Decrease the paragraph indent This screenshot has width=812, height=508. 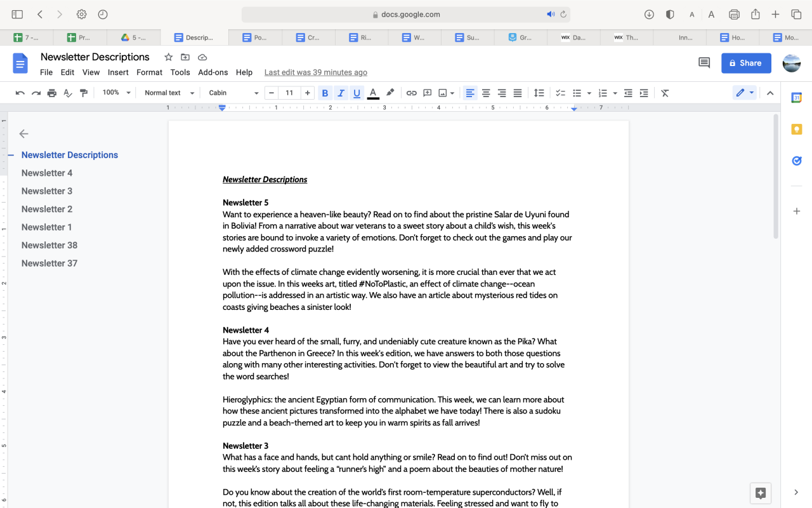[628, 93]
